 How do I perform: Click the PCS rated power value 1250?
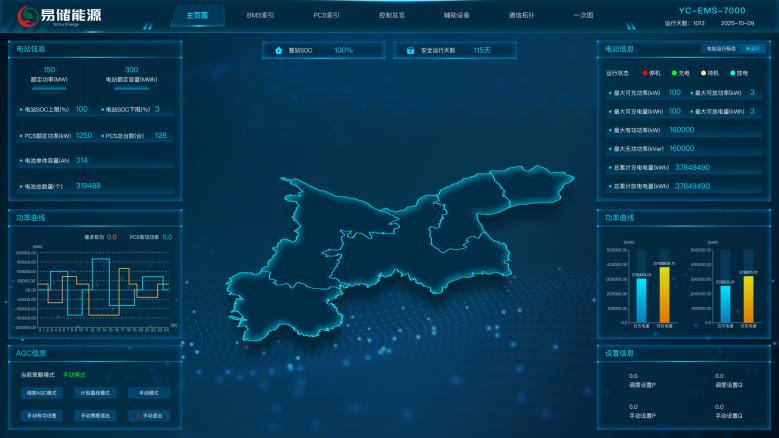(x=83, y=135)
